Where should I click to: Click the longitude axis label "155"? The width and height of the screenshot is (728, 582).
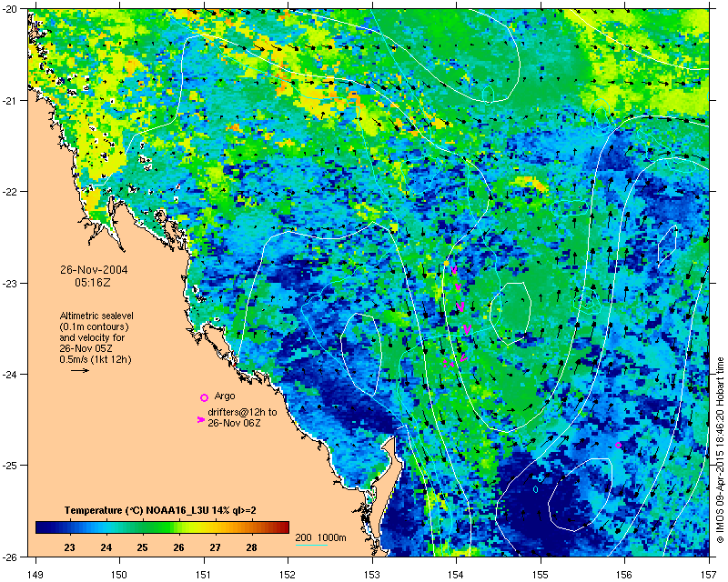[541, 575]
